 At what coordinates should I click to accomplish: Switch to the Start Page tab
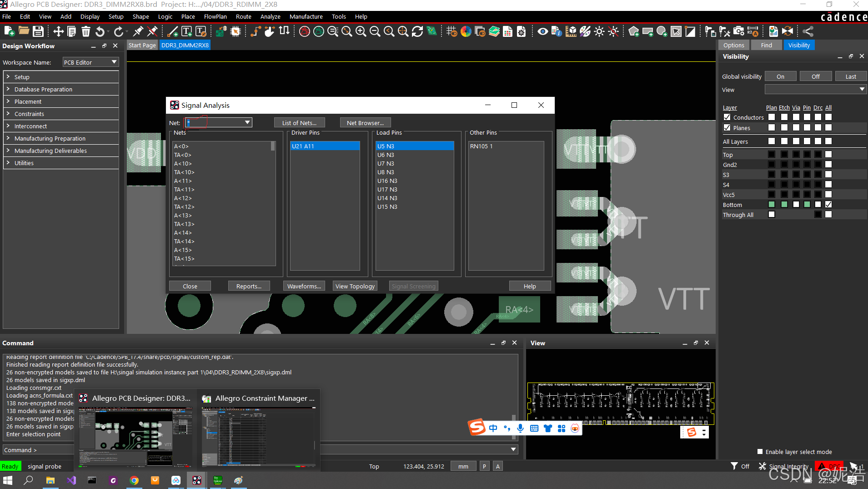click(x=142, y=45)
